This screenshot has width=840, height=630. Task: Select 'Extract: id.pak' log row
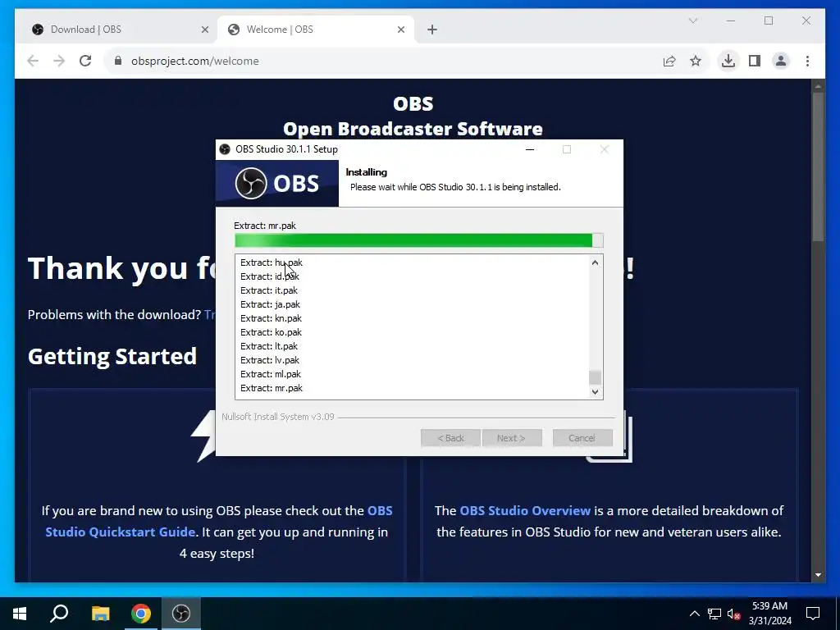tap(269, 276)
